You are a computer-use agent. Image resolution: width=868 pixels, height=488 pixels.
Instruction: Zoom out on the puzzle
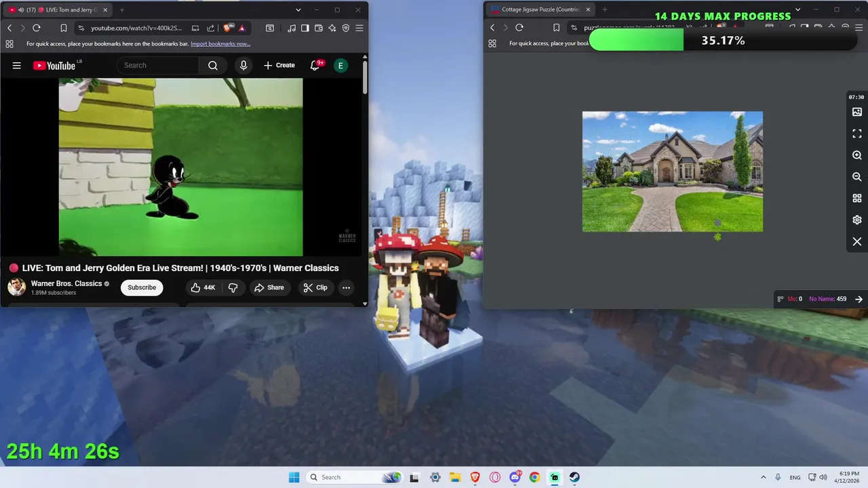[x=857, y=177]
